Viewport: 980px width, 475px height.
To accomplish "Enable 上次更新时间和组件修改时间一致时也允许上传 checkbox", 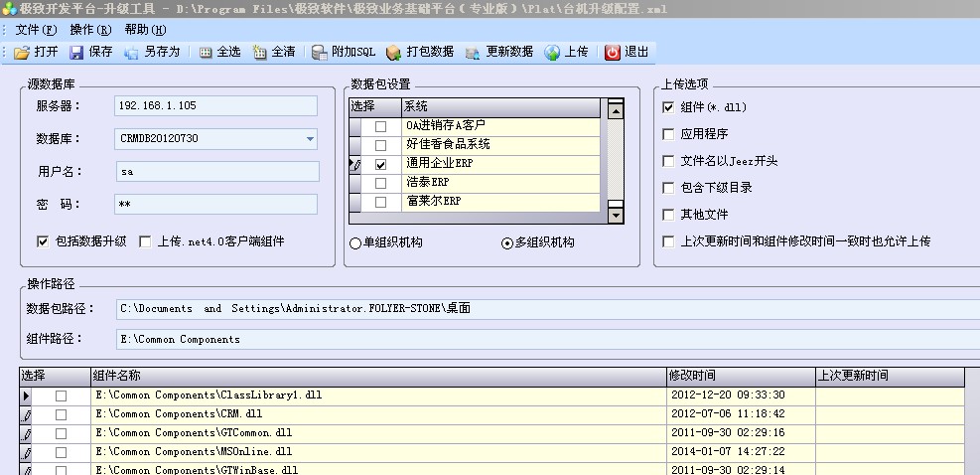I will tap(668, 241).
